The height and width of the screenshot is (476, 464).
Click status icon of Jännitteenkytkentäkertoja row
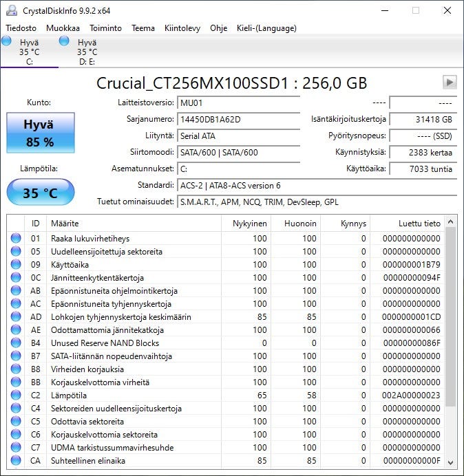[16, 277]
